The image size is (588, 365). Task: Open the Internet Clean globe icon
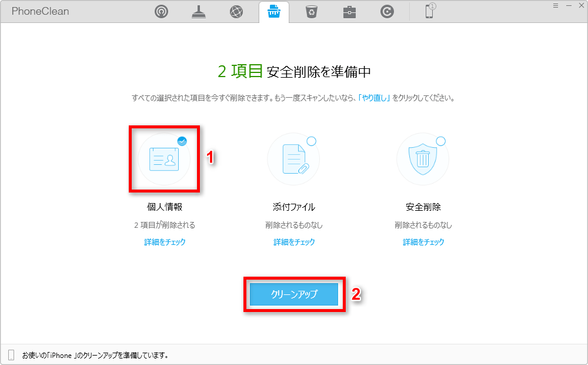coord(236,11)
